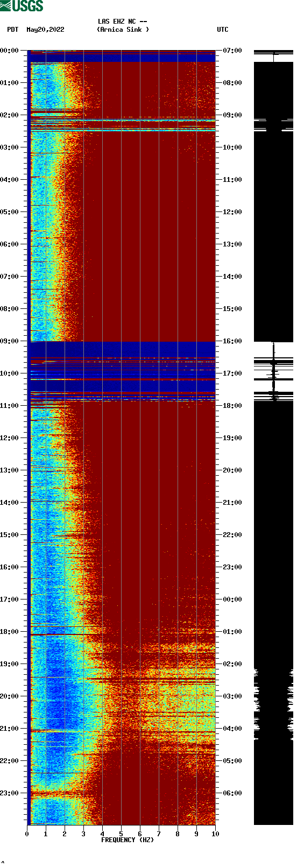
Task: Click the '(Arnica Sink )' station name
Action: pyautogui.click(x=123, y=30)
